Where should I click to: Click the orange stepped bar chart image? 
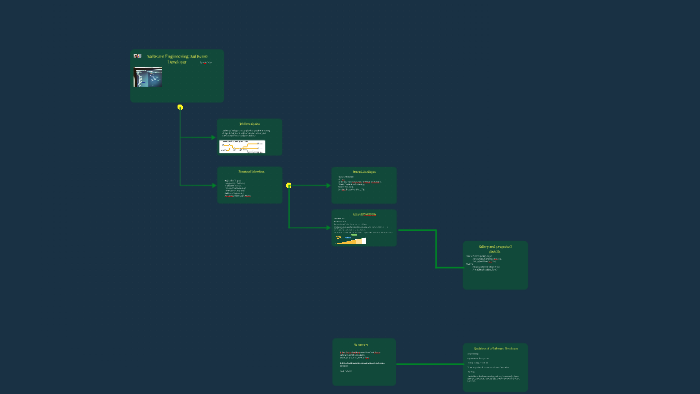(351, 240)
